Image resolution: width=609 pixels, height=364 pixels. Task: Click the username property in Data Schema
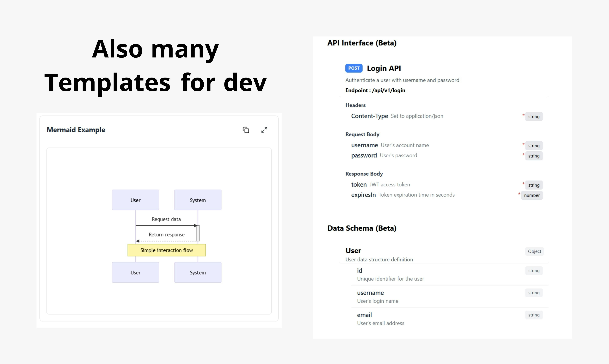(370, 293)
